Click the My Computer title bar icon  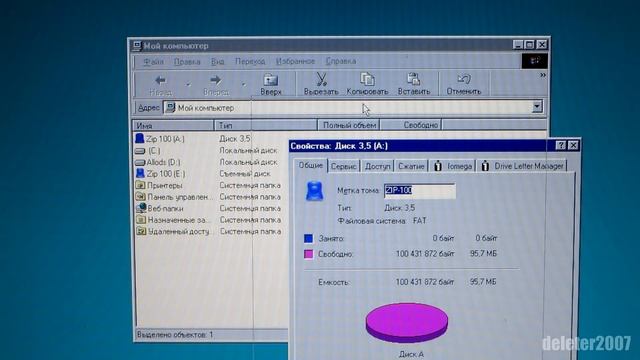click(x=137, y=46)
